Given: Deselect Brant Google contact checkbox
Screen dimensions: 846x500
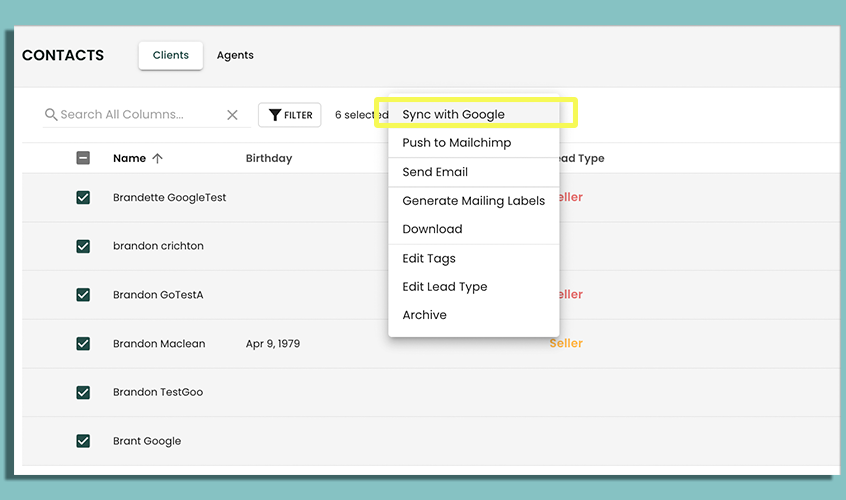Looking at the screenshot, I should pos(83,441).
